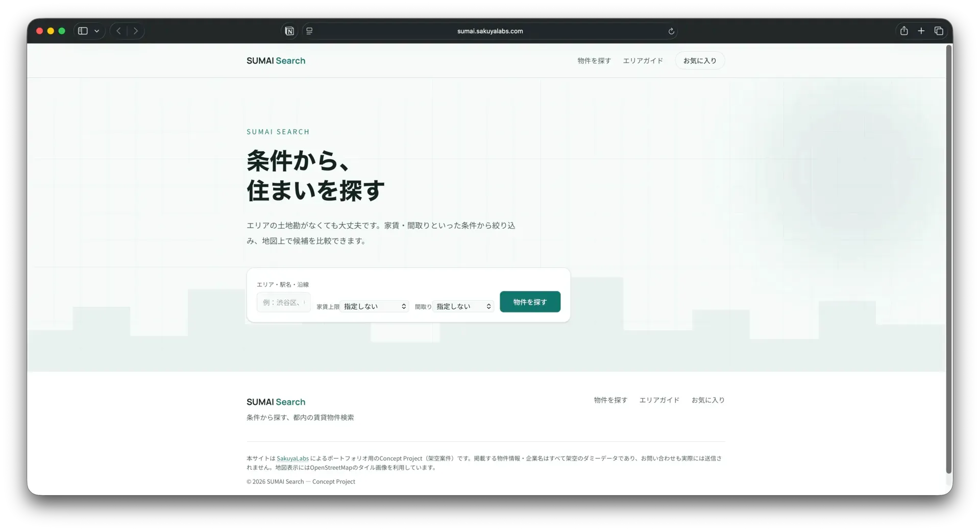Focus the エリア・駅名・沿線 input field
Image resolution: width=980 pixels, height=531 pixels.
point(283,303)
